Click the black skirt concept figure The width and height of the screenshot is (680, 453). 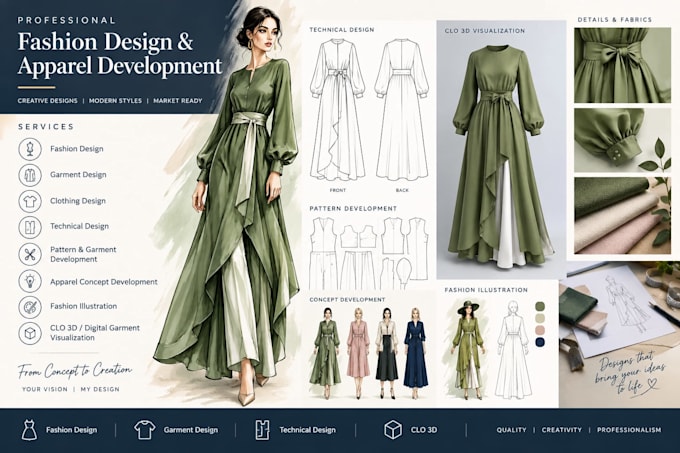coord(386,353)
